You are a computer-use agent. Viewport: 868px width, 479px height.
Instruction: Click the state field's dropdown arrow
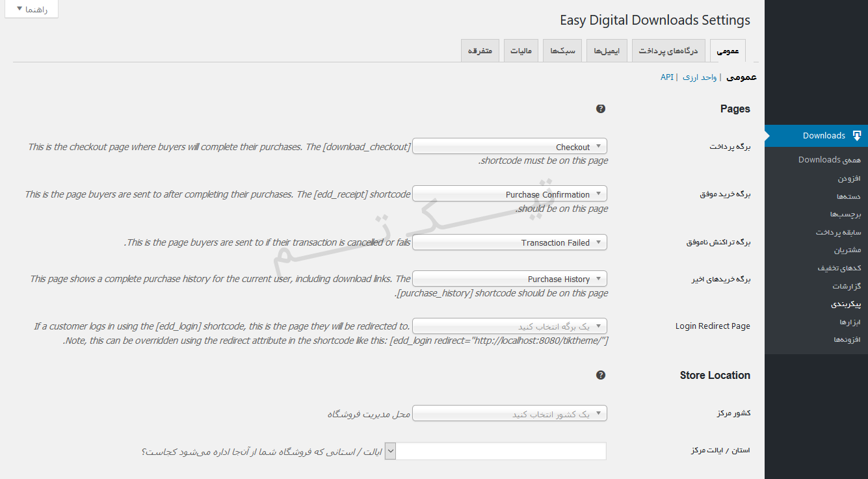pyautogui.click(x=390, y=450)
